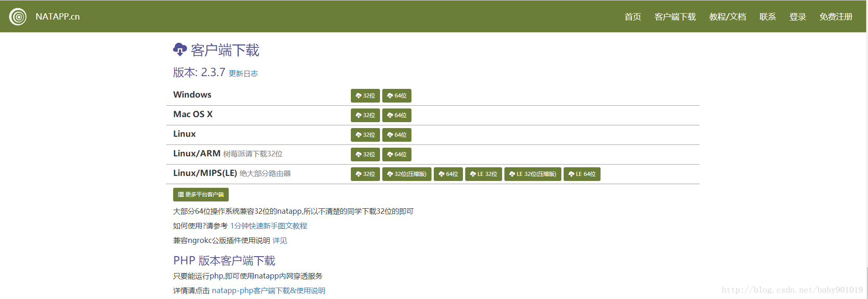
Task: Download Linux/MIPS 32位 client
Action: (x=365, y=174)
